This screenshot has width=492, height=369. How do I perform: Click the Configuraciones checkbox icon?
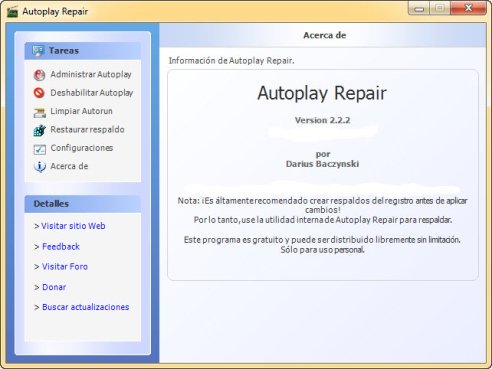(x=40, y=149)
